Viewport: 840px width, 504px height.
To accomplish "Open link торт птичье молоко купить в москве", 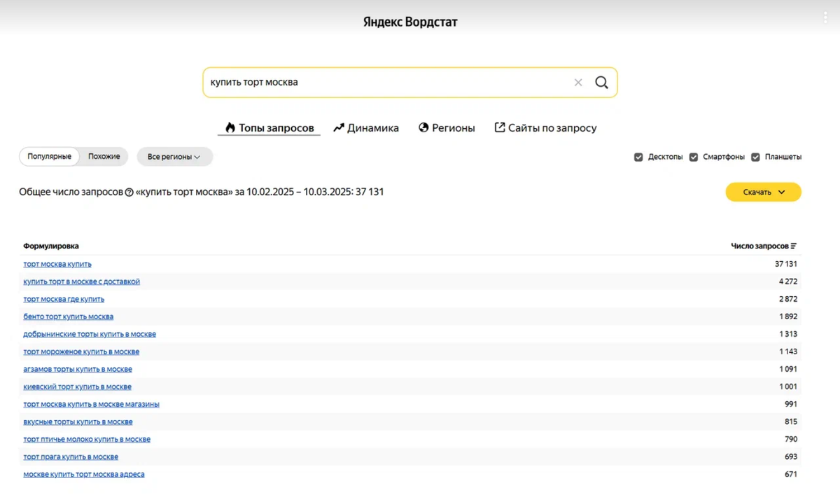I will 87,439.
